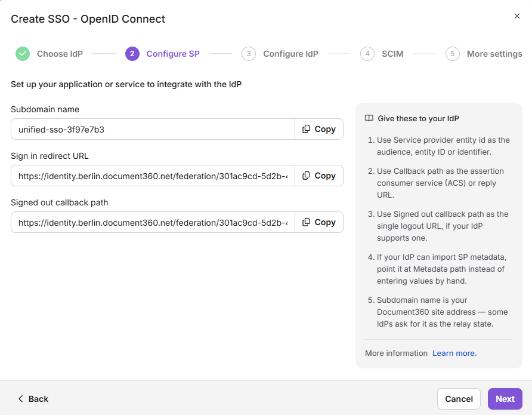Click 'Subdomain name is your Document360' instruction
The height and width of the screenshot is (415, 532).
pos(443,312)
